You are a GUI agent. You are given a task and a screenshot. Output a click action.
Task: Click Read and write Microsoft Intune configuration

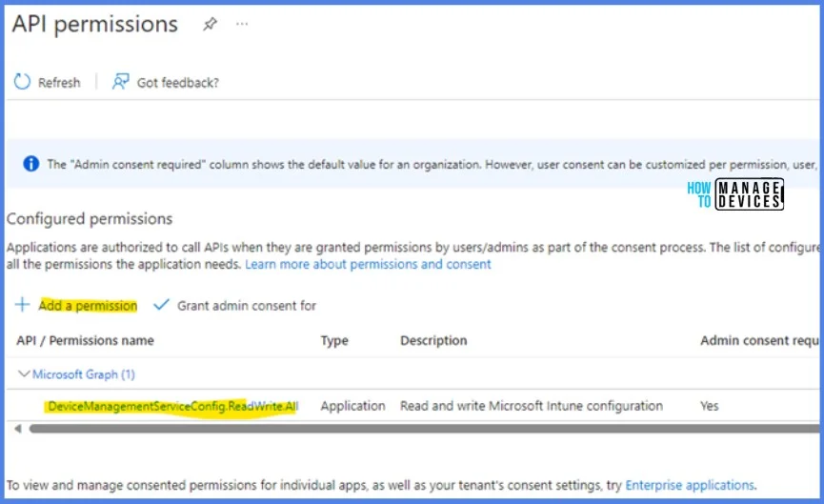(532, 406)
